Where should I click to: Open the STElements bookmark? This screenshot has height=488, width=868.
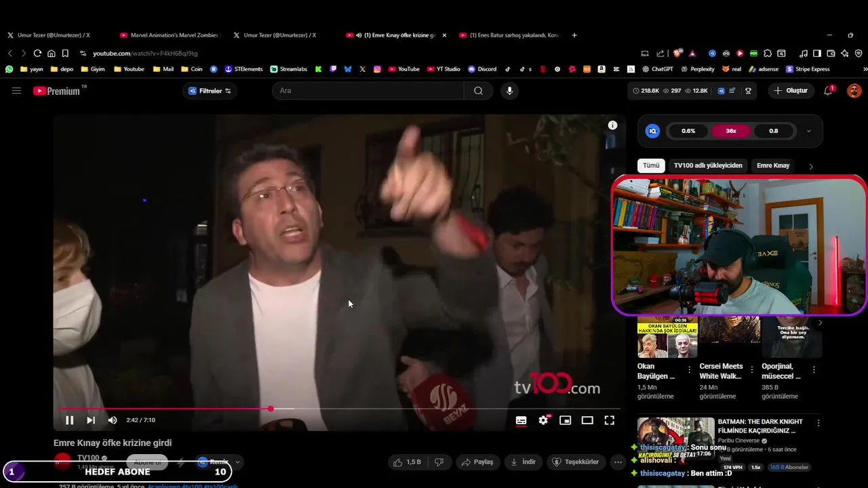[243, 69]
